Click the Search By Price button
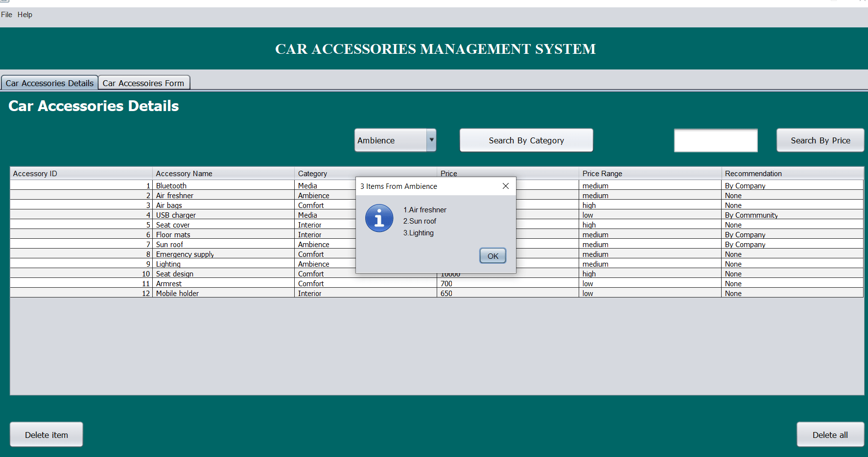Screen dimensions: 868x457 tap(820, 140)
